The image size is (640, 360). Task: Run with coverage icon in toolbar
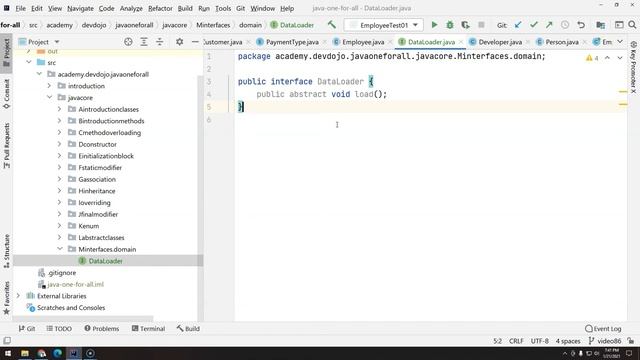coord(465,25)
